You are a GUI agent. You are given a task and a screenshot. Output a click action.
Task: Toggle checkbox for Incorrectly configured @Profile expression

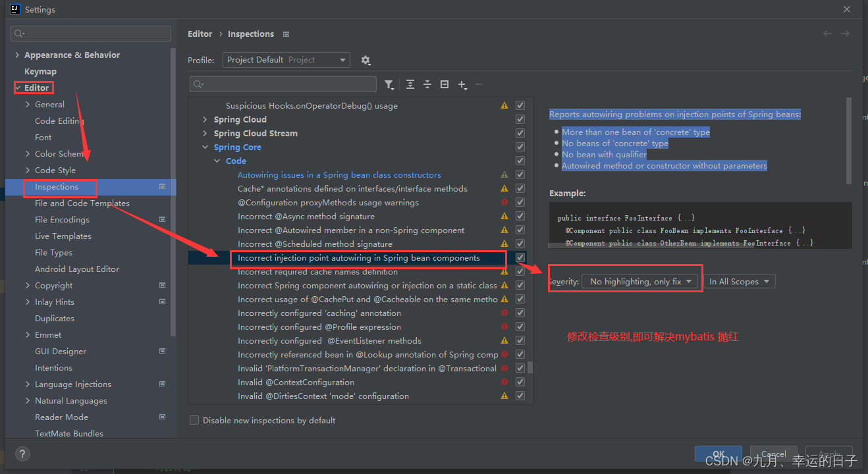pos(520,327)
